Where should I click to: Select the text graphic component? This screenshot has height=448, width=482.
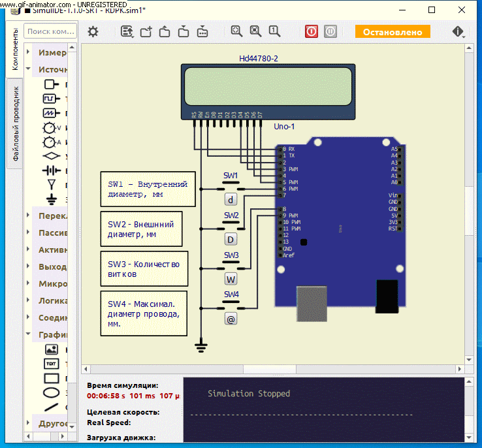coord(52,364)
